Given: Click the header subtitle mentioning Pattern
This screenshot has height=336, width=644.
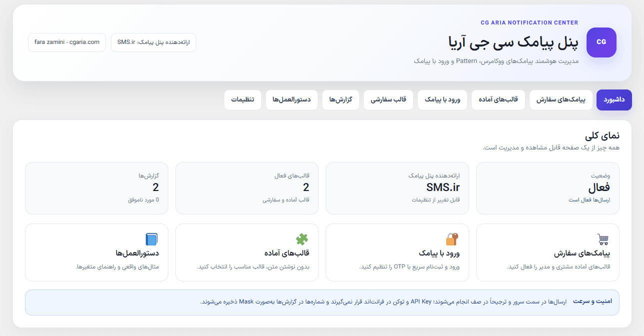Looking at the screenshot, I should (x=496, y=61).
